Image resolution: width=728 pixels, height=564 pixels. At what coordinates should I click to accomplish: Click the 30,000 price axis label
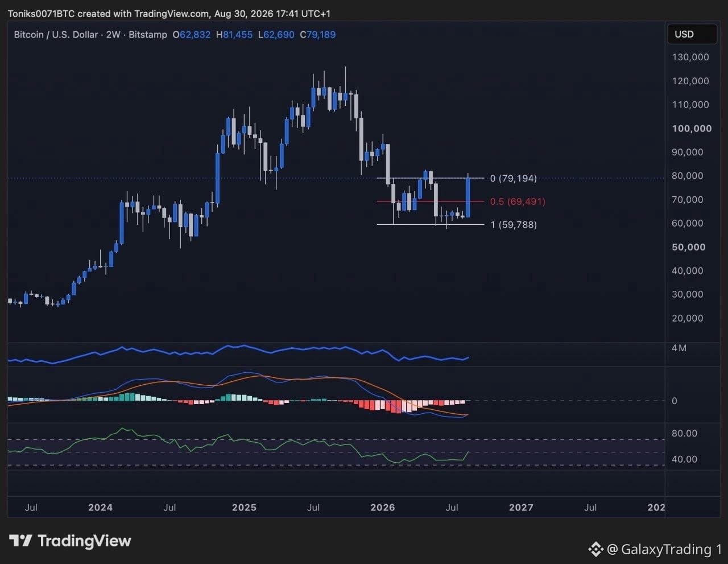(687, 294)
